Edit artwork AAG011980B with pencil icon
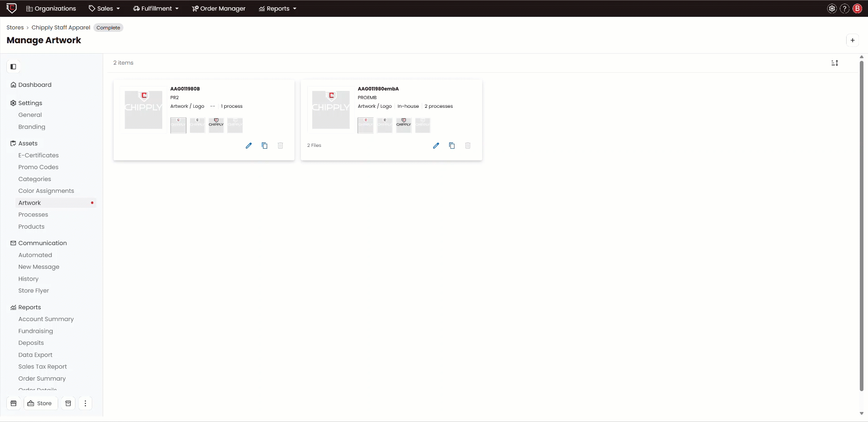The image size is (868, 422). point(249,146)
